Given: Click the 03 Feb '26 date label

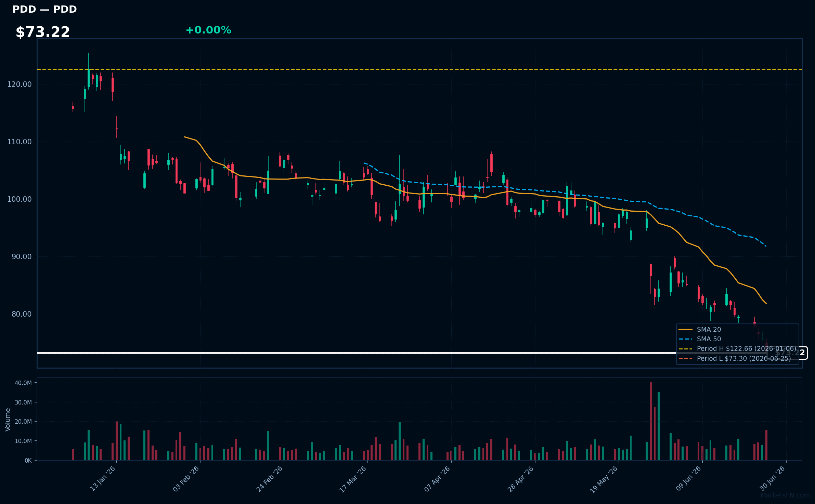Looking at the screenshot, I should click(186, 479).
